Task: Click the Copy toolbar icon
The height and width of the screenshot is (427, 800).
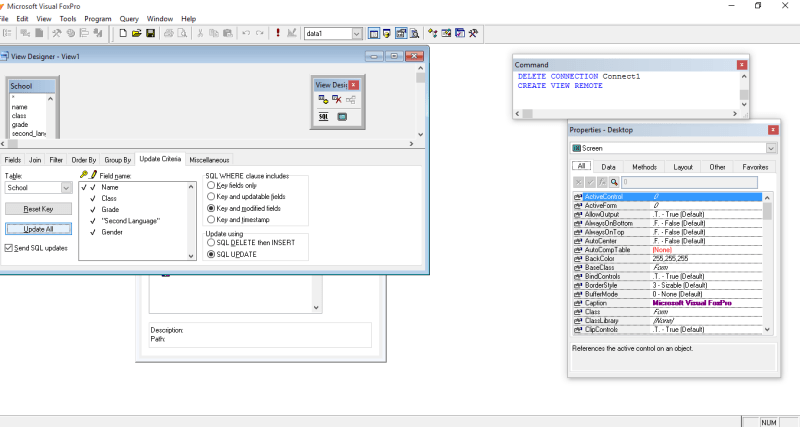Action: tap(214, 33)
